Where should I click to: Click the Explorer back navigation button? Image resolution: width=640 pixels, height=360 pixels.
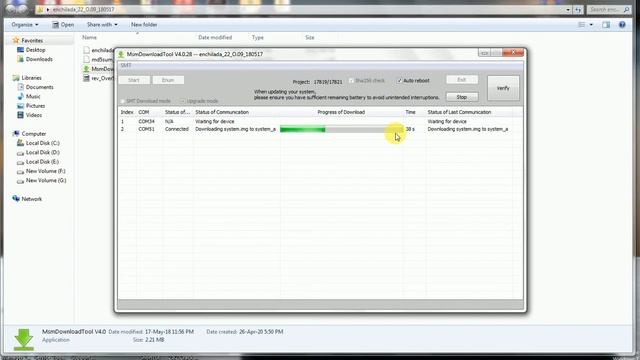11,9
